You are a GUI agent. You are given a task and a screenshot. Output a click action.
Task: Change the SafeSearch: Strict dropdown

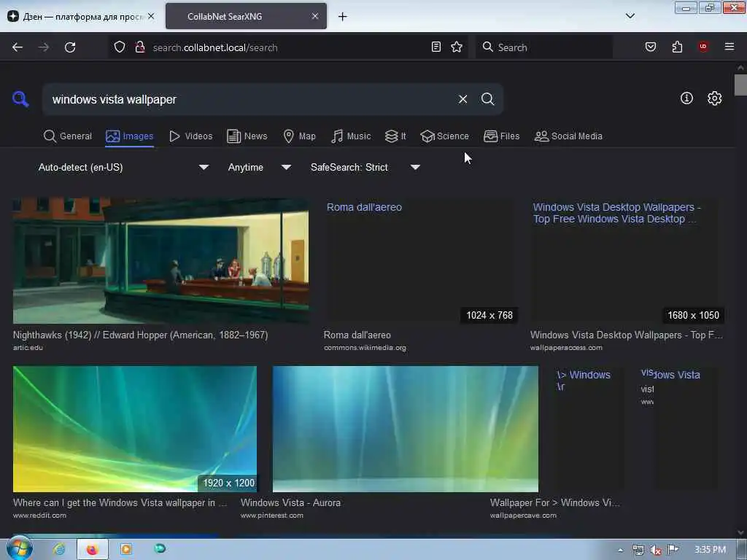tap(365, 167)
